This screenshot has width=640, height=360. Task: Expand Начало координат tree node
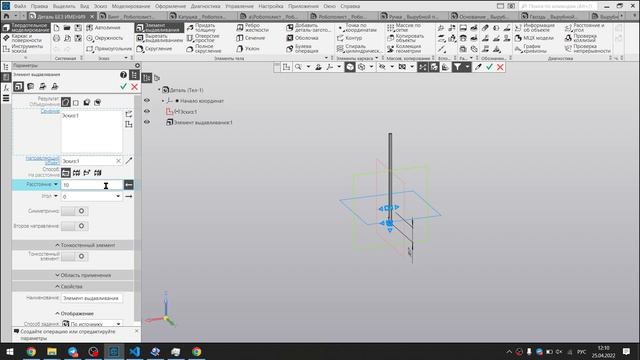point(163,100)
